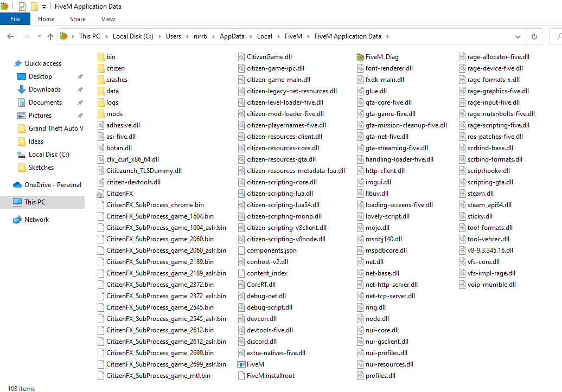Click adhesive.dll file icon
562x392 pixels.
101,125
